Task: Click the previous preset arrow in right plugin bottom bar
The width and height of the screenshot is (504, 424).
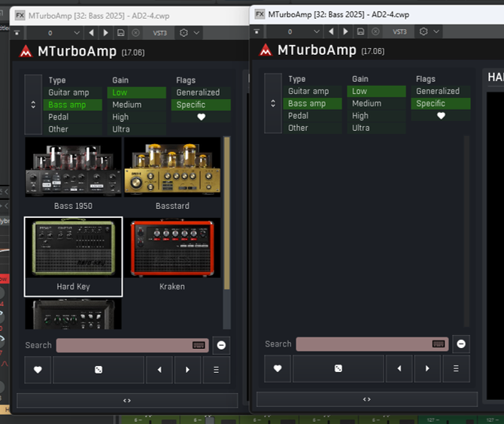Action: 399,368
